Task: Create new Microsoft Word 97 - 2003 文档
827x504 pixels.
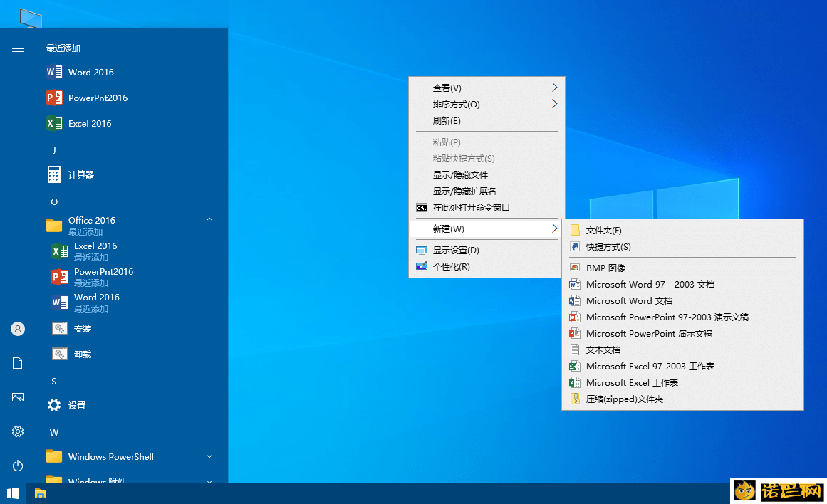Action: [682, 284]
